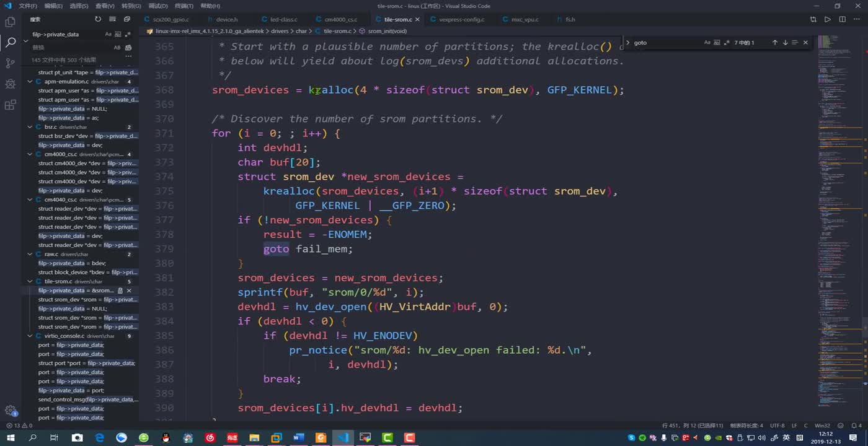Collapse virtio_console.c search results group
The width and height of the screenshot is (868, 446).
click(30, 336)
